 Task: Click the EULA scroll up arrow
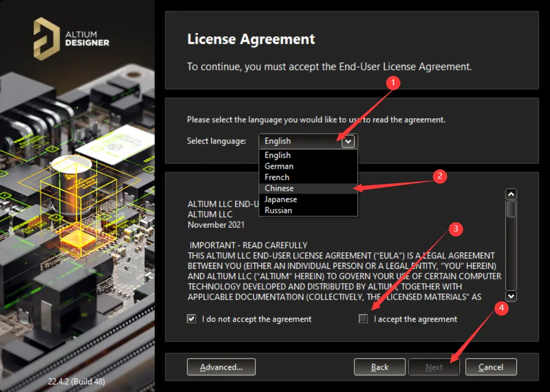tap(511, 194)
